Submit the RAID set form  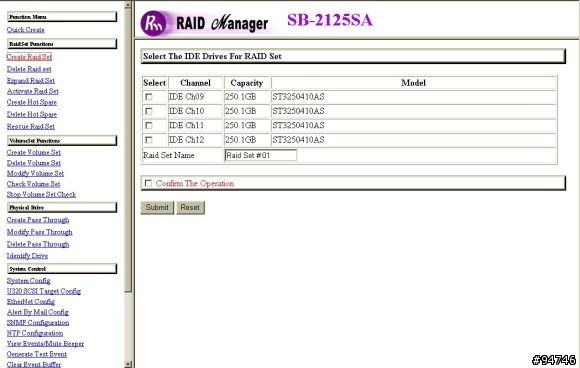click(157, 207)
